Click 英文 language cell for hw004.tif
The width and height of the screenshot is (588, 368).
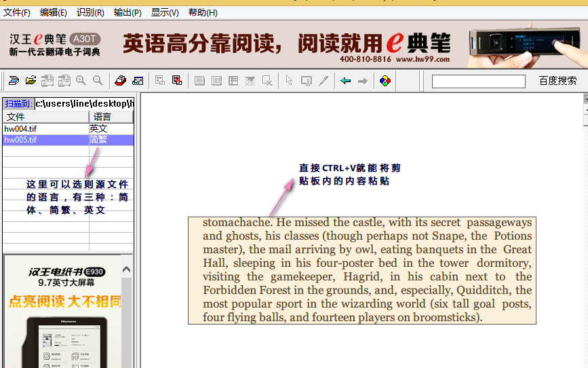coord(111,129)
